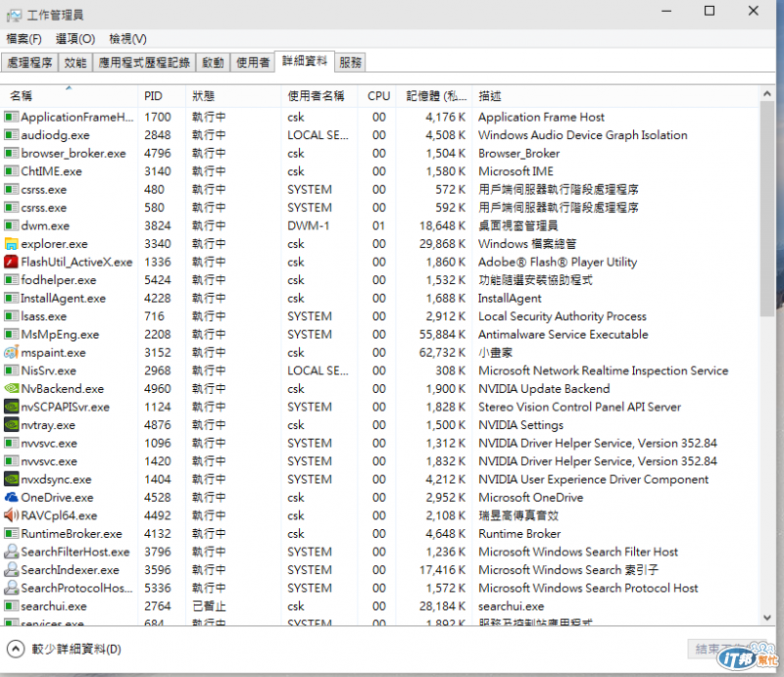Click the FlashUtil_ActiveX.exe red Flash icon
This screenshot has width=784, height=677.
(11, 262)
